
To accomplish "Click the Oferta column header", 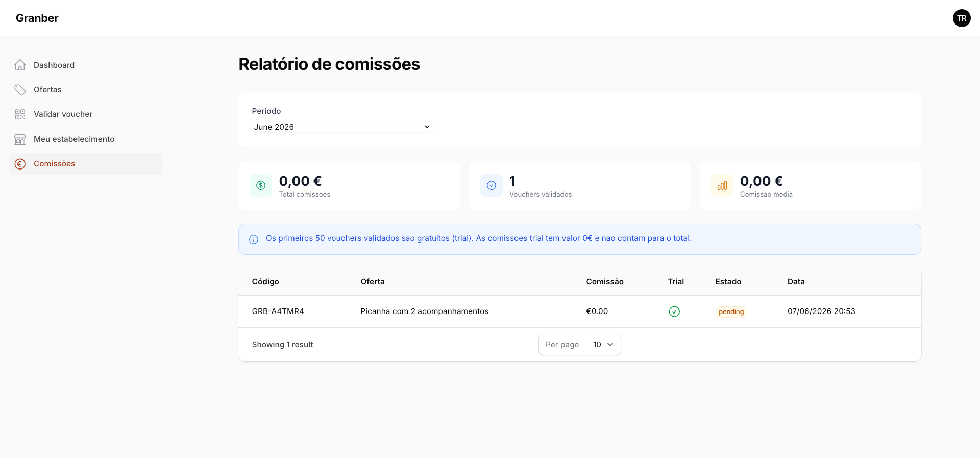I will (x=373, y=282).
